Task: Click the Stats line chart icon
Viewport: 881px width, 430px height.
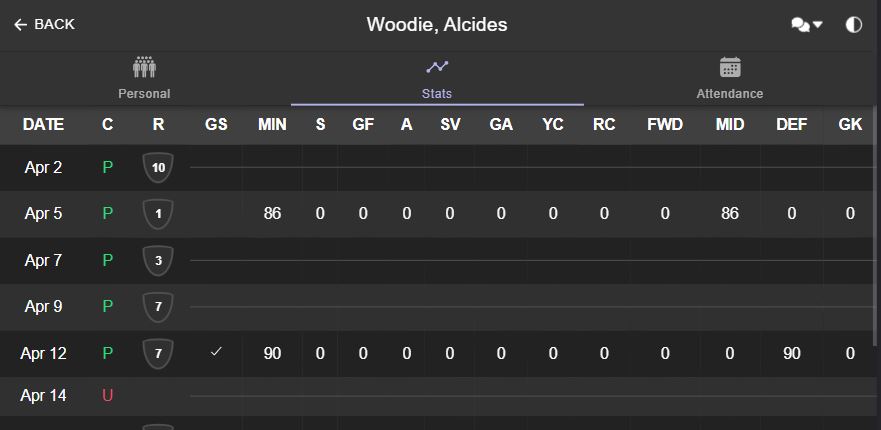Action: [437, 67]
